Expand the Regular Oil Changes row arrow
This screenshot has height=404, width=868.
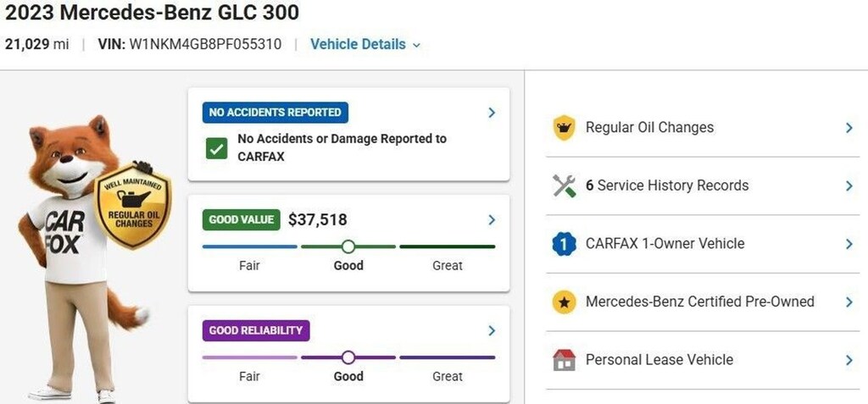(x=849, y=128)
